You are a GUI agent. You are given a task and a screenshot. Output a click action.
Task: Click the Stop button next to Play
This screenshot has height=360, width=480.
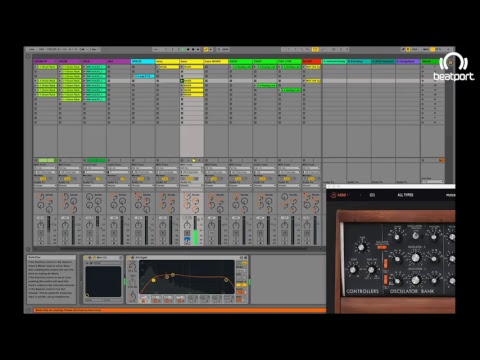click(188, 49)
